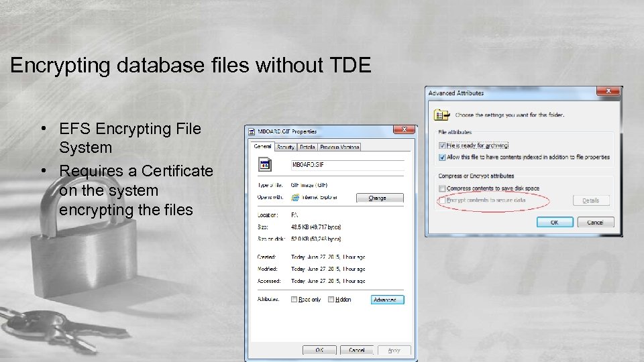Click OK in Advanced Attributes dialog
The height and width of the screenshot is (362, 644).
[x=555, y=222]
